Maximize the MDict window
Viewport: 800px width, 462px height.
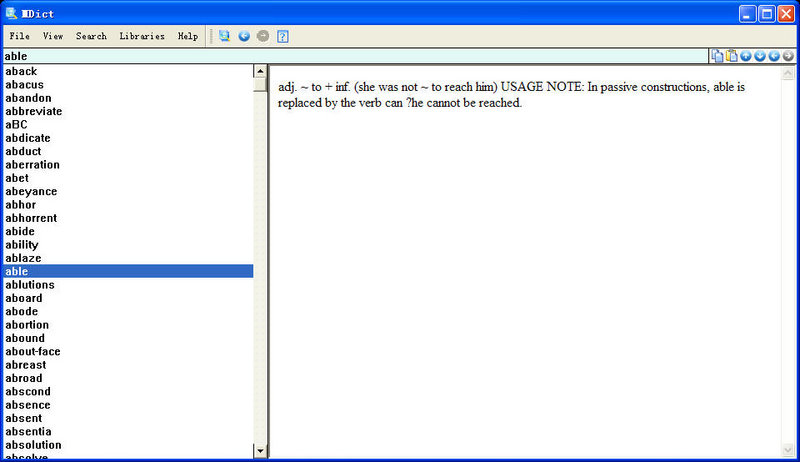tap(767, 13)
